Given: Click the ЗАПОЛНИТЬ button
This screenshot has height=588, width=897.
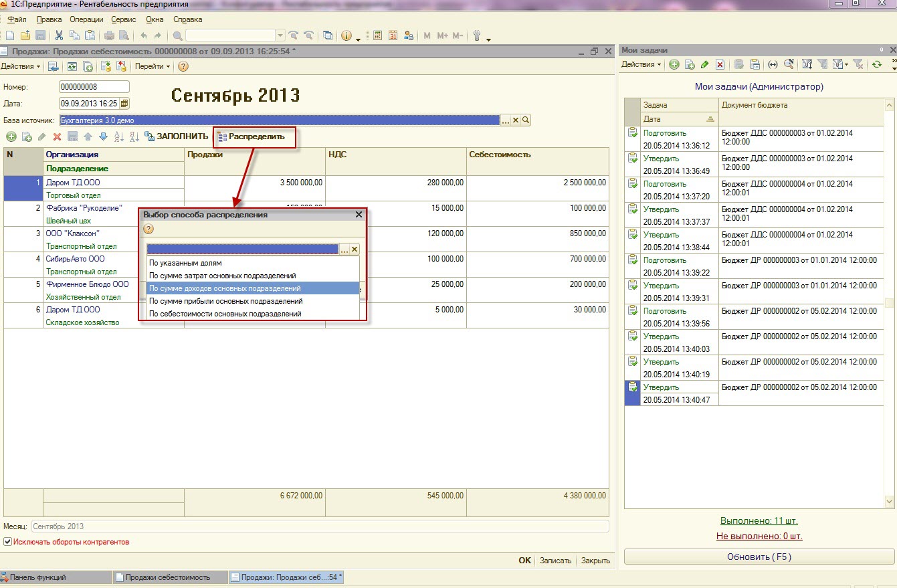Looking at the screenshot, I should 177,136.
